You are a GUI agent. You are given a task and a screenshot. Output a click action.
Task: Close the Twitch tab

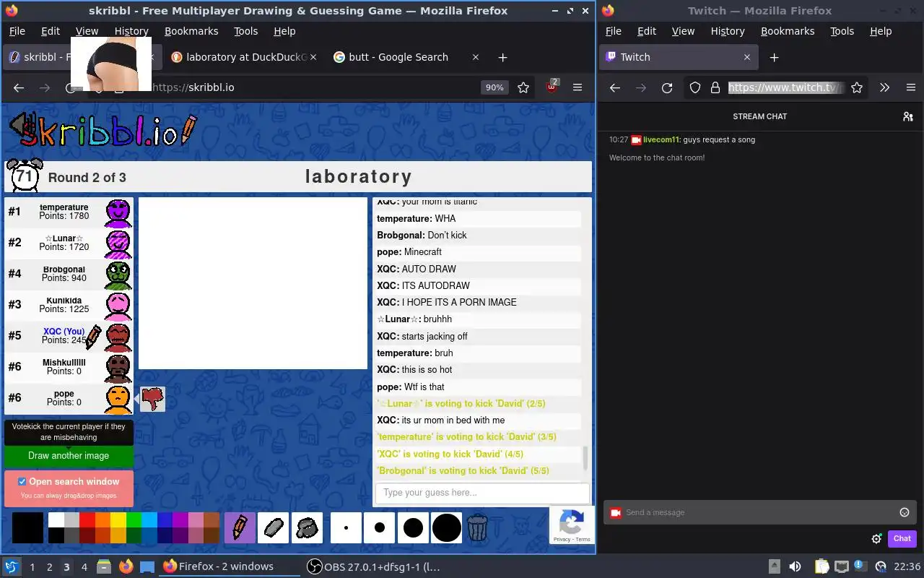pyautogui.click(x=746, y=57)
